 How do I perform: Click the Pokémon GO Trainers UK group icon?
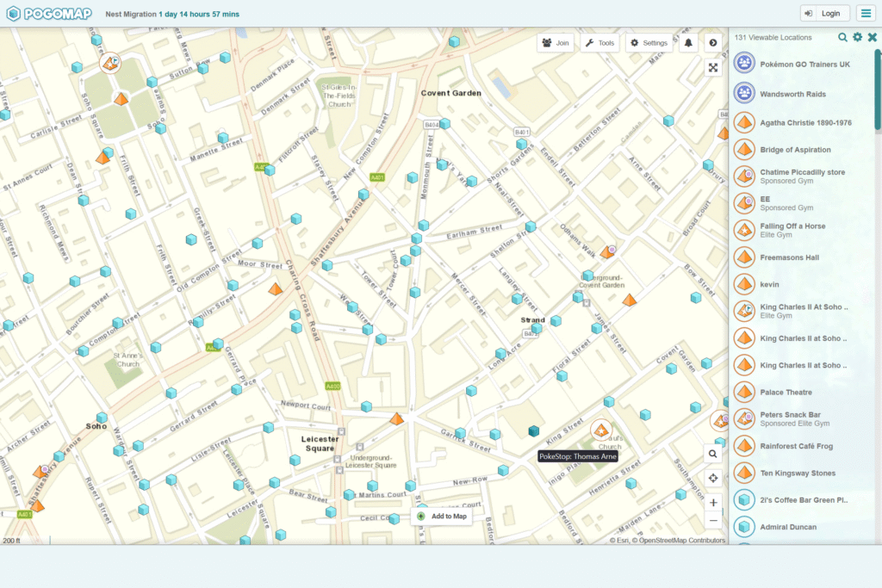tap(744, 63)
